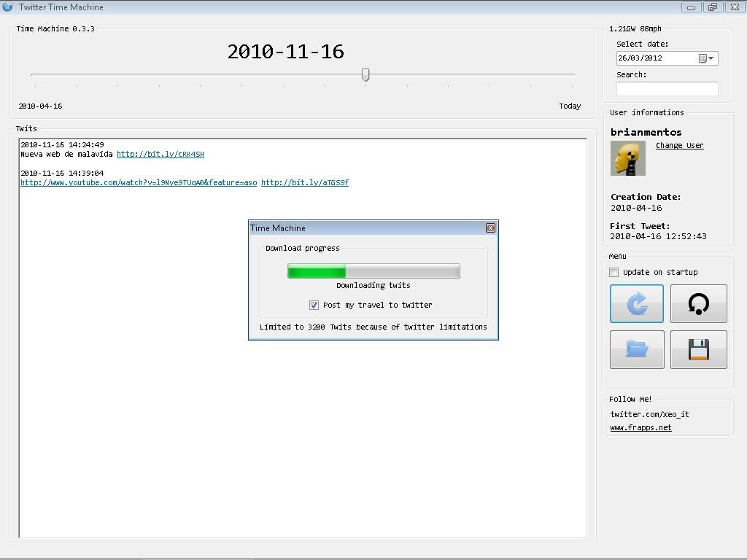Click First Tweet value 2010-04-16 12:52:43

tap(658, 236)
